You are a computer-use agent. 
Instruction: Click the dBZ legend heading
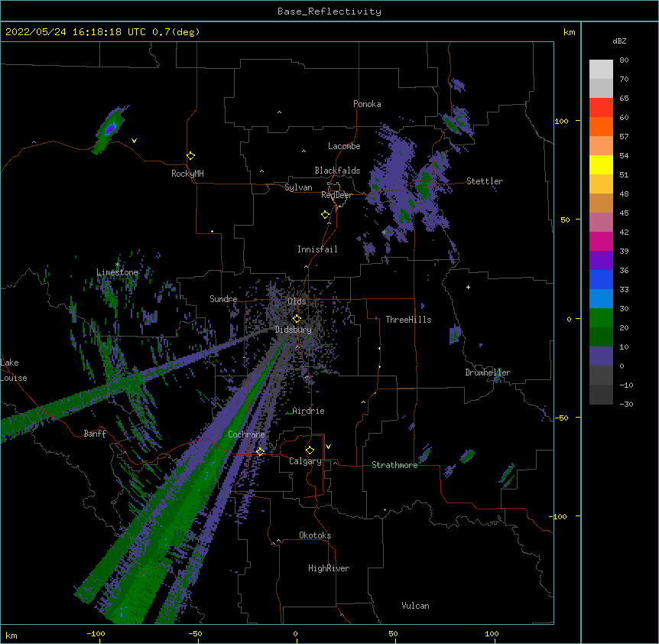pos(619,41)
